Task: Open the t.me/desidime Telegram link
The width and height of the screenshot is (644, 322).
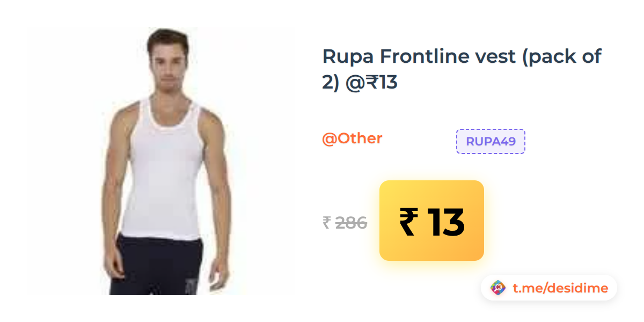Action: point(560,288)
